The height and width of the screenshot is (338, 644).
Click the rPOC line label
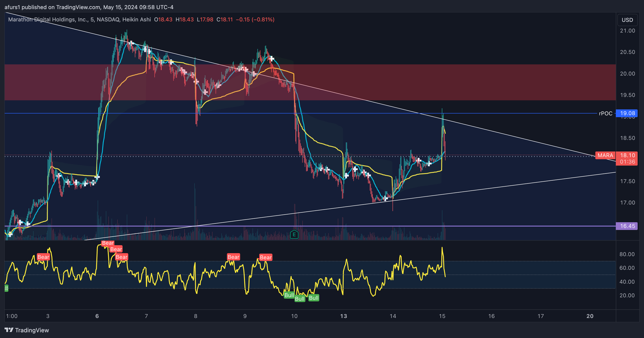(606, 113)
